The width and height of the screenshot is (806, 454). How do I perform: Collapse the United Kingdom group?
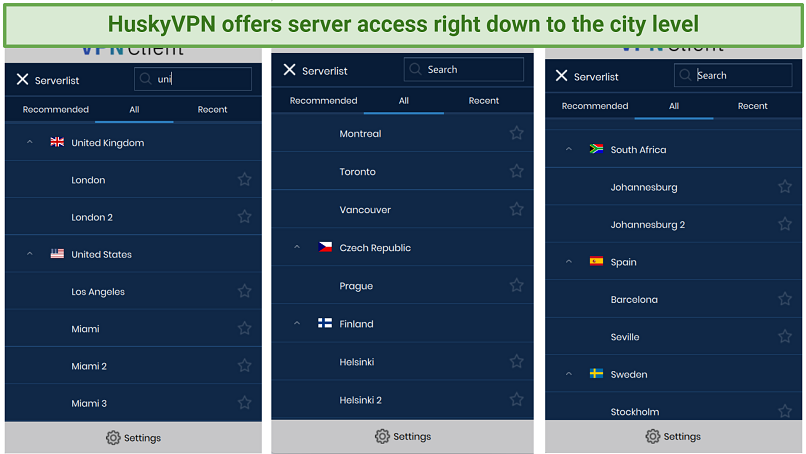click(30, 142)
